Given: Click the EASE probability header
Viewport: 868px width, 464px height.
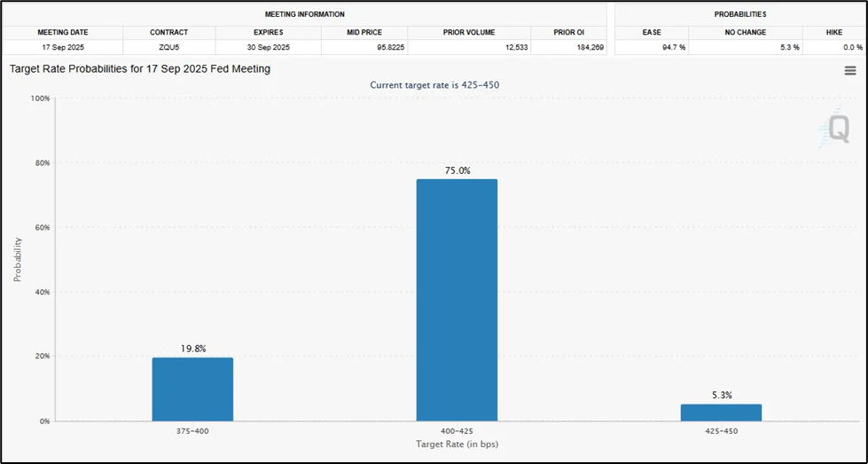Looking at the screenshot, I should pyautogui.click(x=652, y=33).
